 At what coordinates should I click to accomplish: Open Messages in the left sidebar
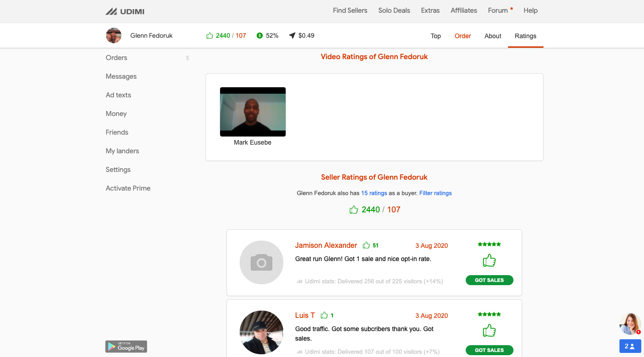(121, 76)
